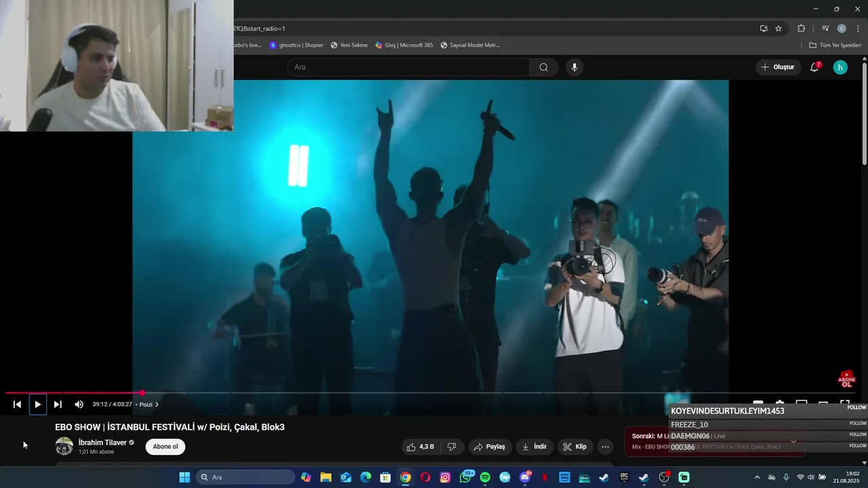Open the YouTube account avatar menu
The width and height of the screenshot is (868, 488).
(840, 67)
